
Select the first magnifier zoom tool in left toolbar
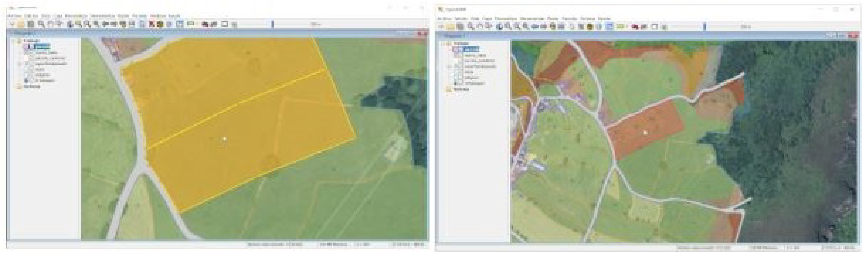(41, 24)
